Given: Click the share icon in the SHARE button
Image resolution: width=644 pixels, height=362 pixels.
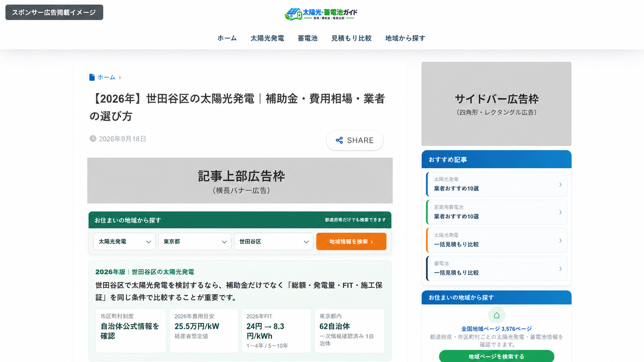Looking at the screenshot, I should [x=339, y=140].
